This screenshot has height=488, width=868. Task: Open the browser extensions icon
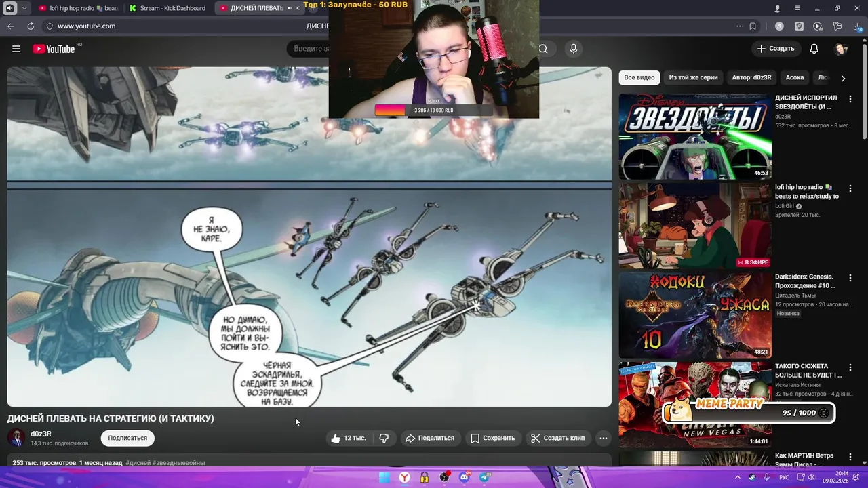838,26
